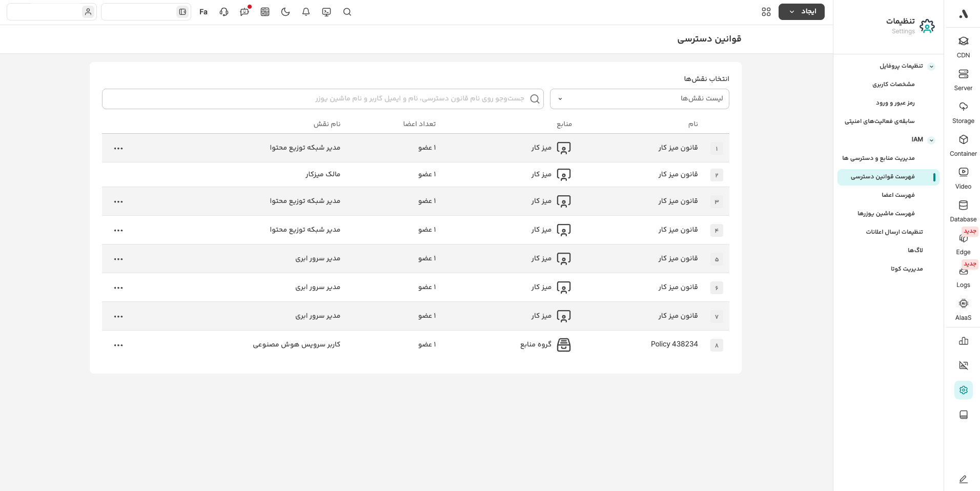Open the apps grid icon
The width and height of the screenshot is (980, 491).
pyautogui.click(x=766, y=12)
